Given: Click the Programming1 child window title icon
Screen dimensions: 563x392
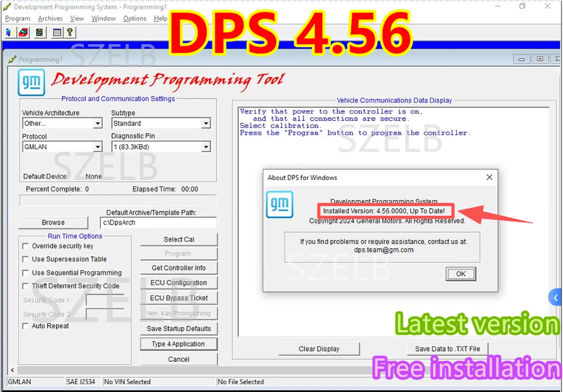Looking at the screenshot, I should 13,59.
